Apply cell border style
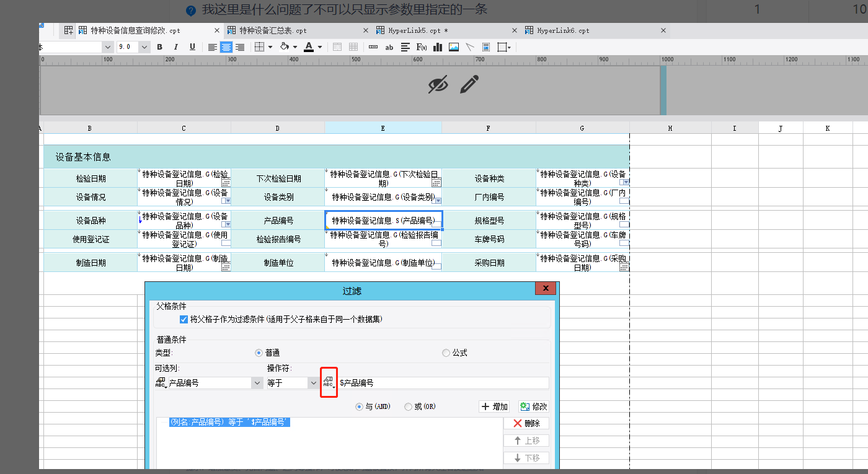This screenshot has height=474, width=868. 260,47
